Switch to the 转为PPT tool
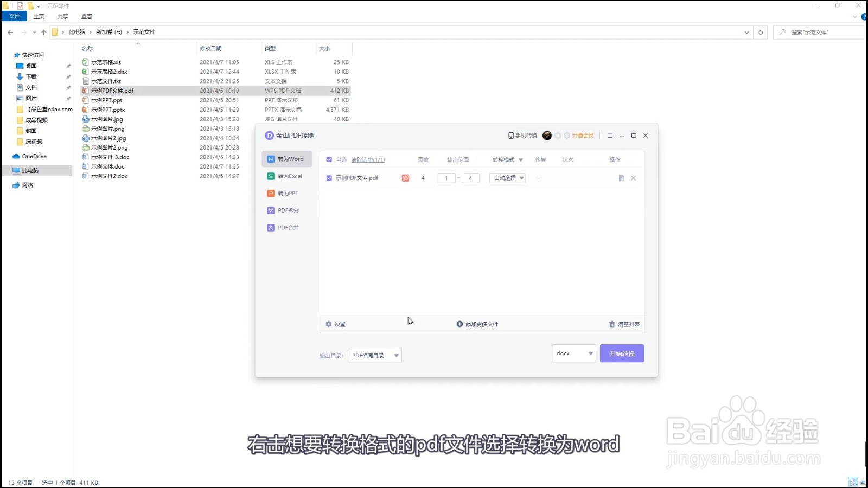This screenshot has height=488, width=868. pyautogui.click(x=286, y=193)
